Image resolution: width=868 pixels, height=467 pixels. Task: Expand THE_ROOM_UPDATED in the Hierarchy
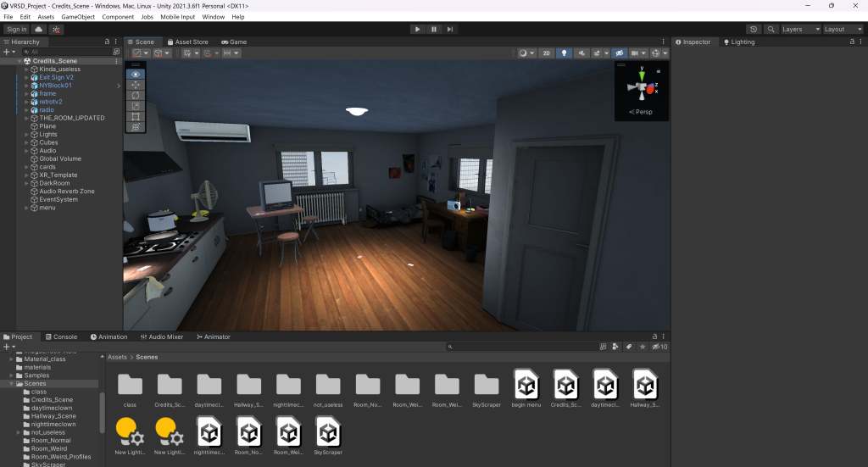click(x=26, y=119)
